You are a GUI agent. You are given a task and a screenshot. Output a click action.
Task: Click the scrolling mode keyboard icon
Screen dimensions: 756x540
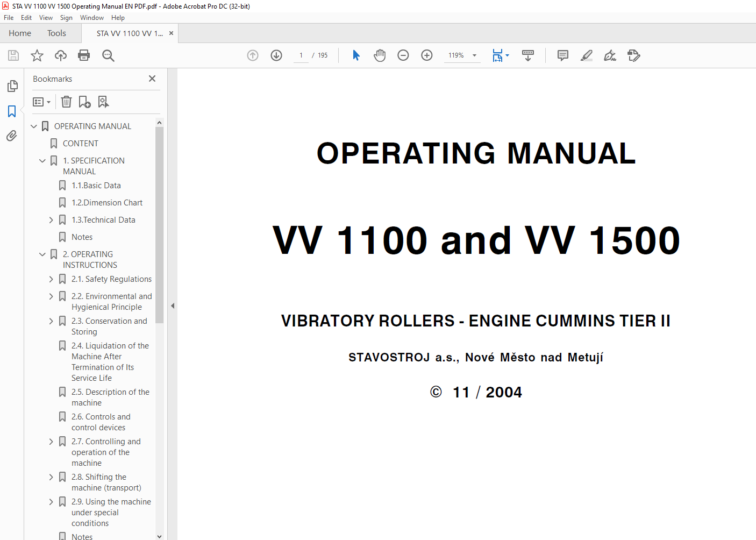click(x=528, y=55)
